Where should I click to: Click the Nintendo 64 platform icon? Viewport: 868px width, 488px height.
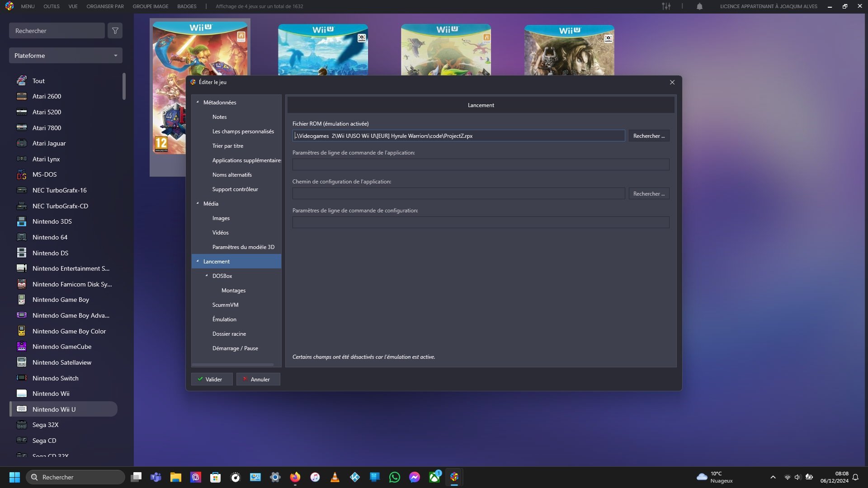coord(22,237)
